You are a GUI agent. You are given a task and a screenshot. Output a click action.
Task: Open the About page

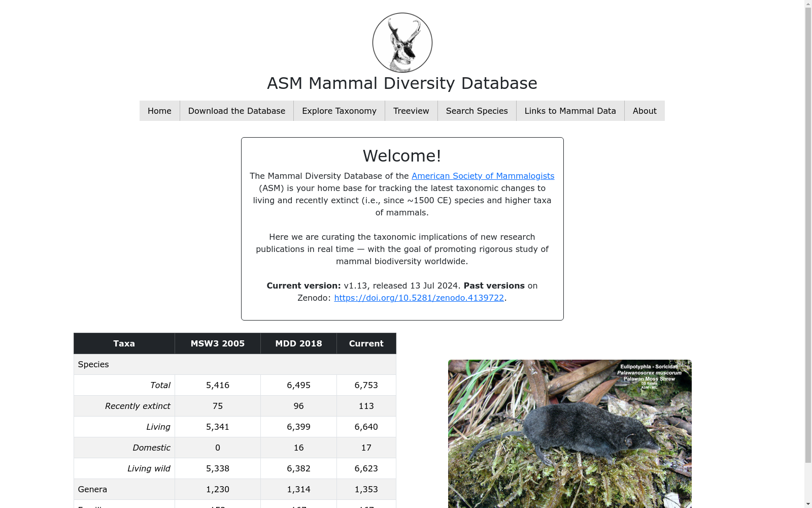pos(645,111)
